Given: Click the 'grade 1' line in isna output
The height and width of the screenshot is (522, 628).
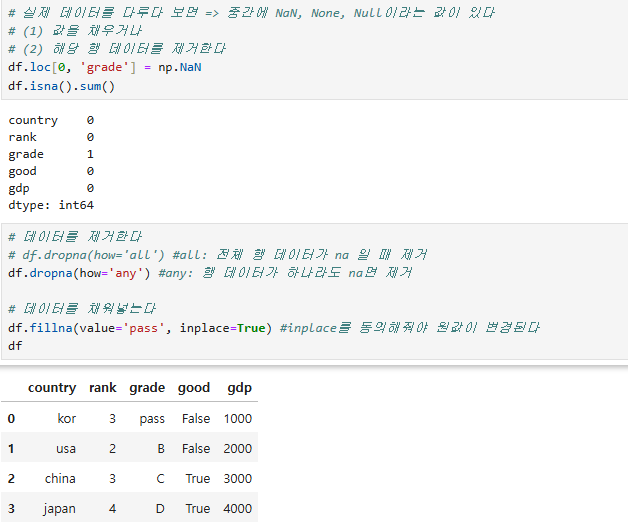Looking at the screenshot, I should tap(51, 154).
